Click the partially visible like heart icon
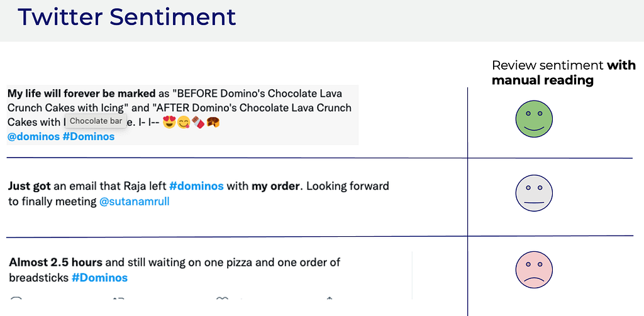644x316 pixels. click(223, 298)
